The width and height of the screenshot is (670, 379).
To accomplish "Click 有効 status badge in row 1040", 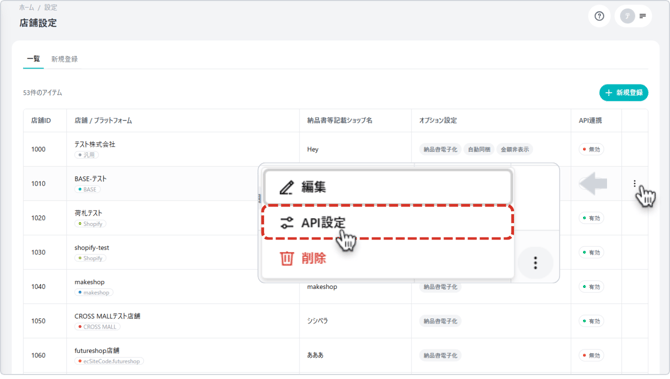I will pos(591,287).
